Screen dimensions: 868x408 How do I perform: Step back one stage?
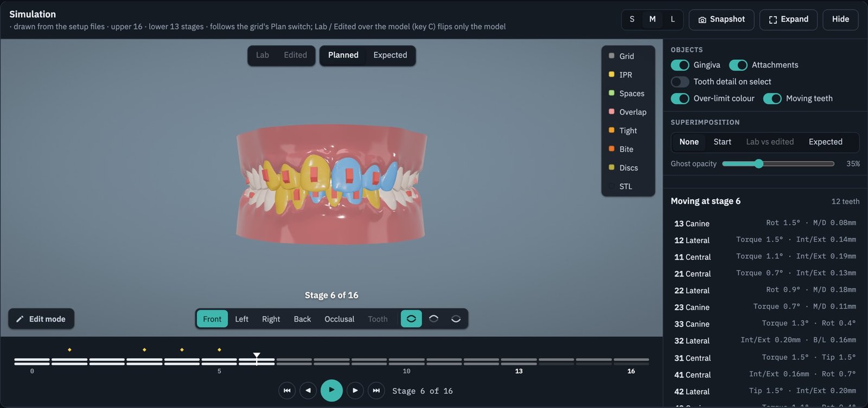(x=308, y=391)
